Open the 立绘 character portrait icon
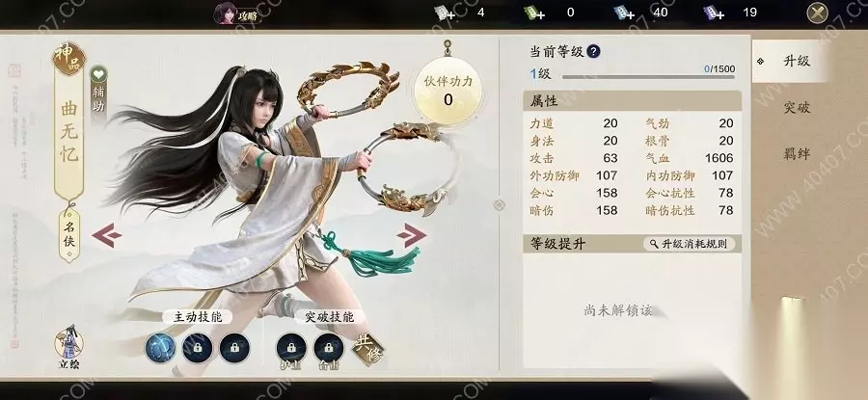Viewport: 868px width, 400px height. coord(68,347)
